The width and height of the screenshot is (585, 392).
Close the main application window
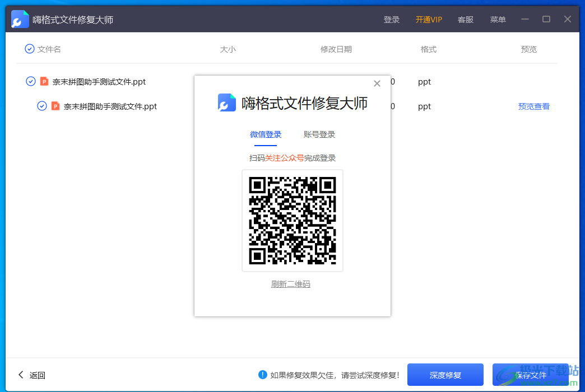pos(568,19)
